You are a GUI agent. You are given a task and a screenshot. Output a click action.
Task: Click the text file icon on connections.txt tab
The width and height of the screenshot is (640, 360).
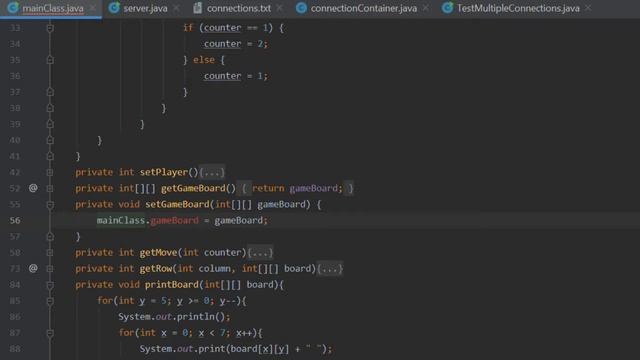(x=198, y=7)
